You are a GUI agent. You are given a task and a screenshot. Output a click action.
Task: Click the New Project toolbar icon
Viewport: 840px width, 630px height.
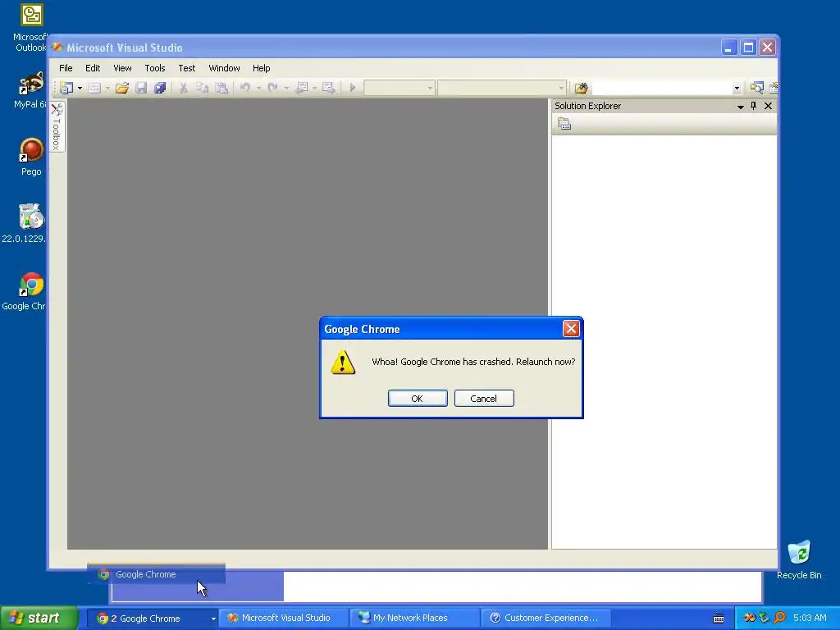[66, 87]
